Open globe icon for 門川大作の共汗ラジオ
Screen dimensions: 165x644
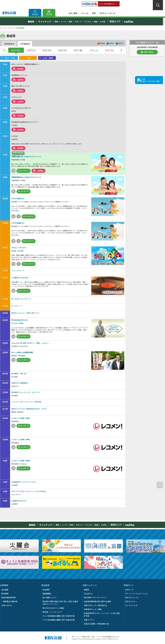14,336
